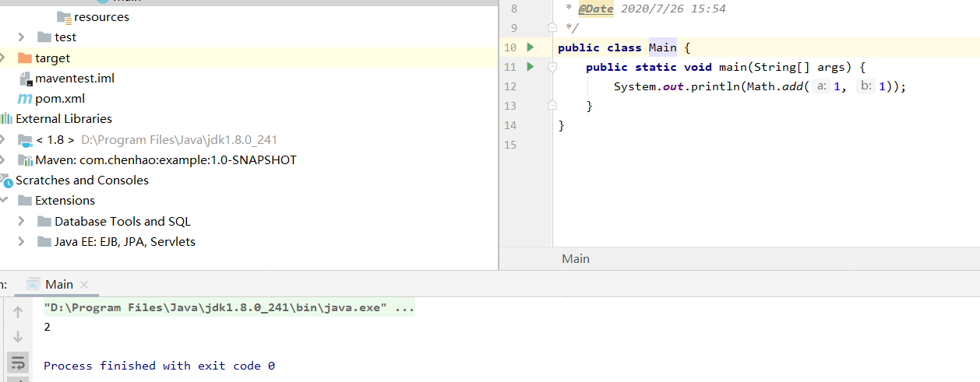Select the target folder row
Viewport: 980px width, 382px height.
pyautogui.click(x=249, y=58)
